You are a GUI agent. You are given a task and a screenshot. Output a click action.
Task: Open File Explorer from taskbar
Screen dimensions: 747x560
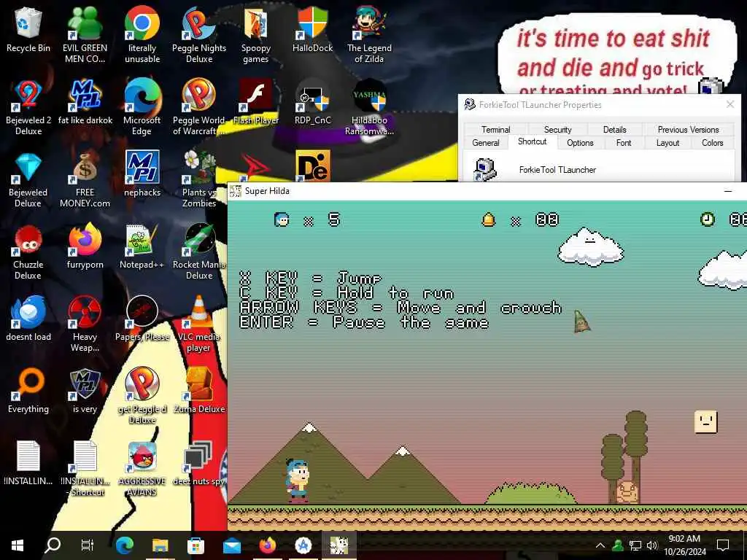click(x=160, y=545)
